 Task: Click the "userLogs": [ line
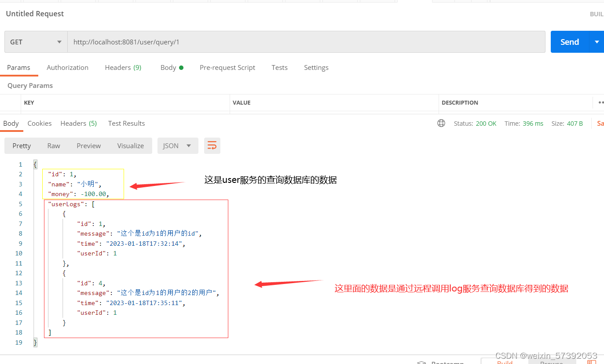[x=71, y=204]
